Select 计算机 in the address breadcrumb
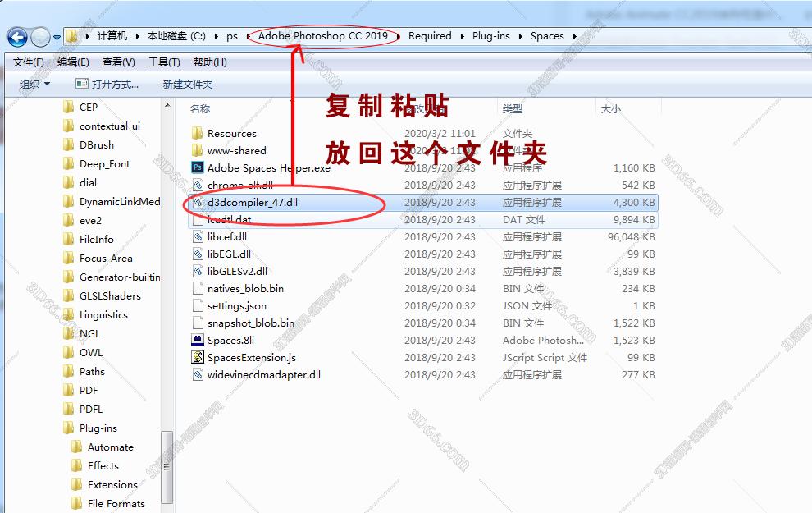The image size is (812, 513). click(x=112, y=36)
